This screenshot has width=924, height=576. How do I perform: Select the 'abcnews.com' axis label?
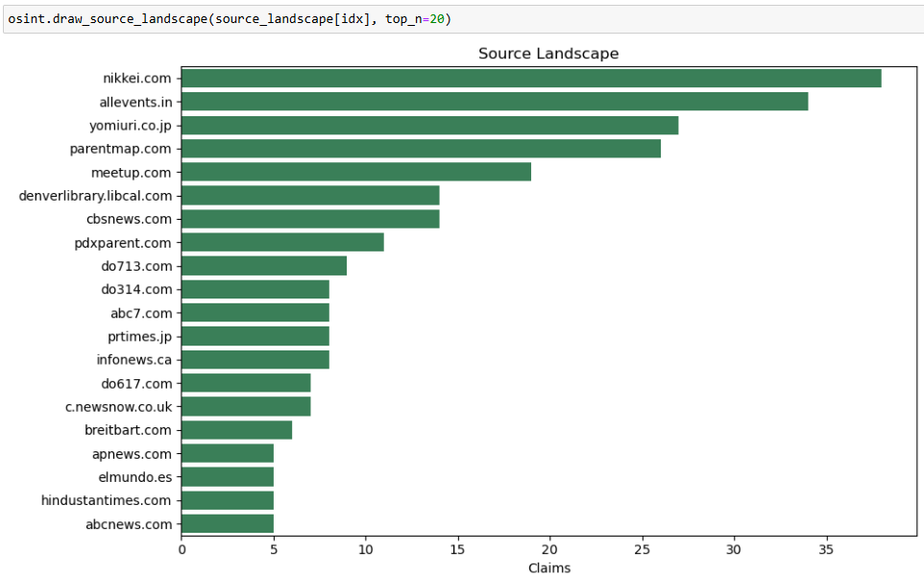coord(129,524)
